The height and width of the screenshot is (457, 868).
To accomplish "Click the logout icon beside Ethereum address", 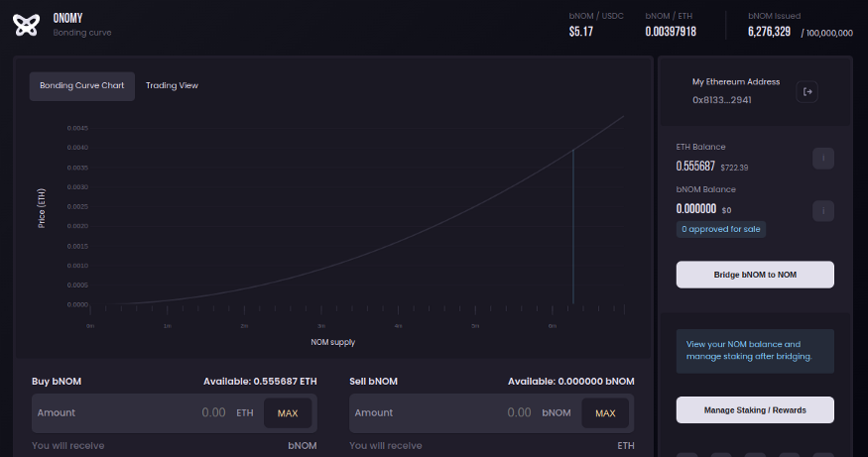I will coord(807,92).
